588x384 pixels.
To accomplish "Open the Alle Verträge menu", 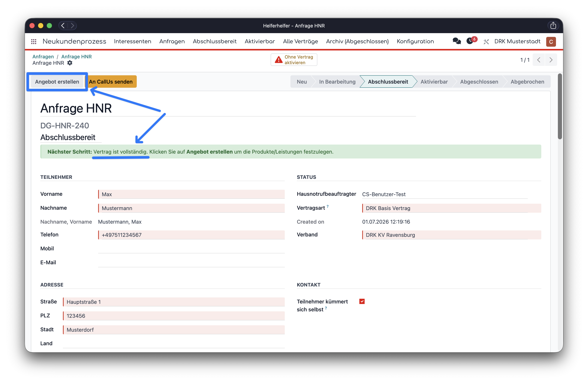I will pos(300,41).
